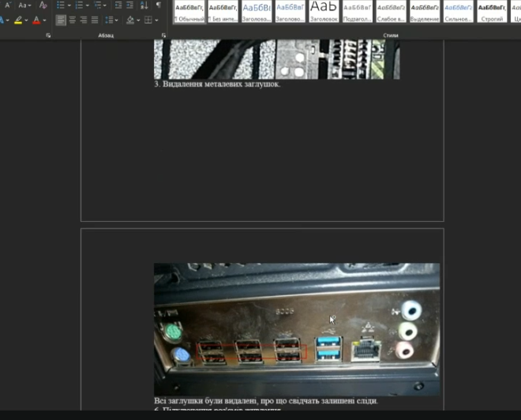This screenshot has width=521, height=420.
Task: Apply the Заголовок title style
Action: (x=324, y=11)
